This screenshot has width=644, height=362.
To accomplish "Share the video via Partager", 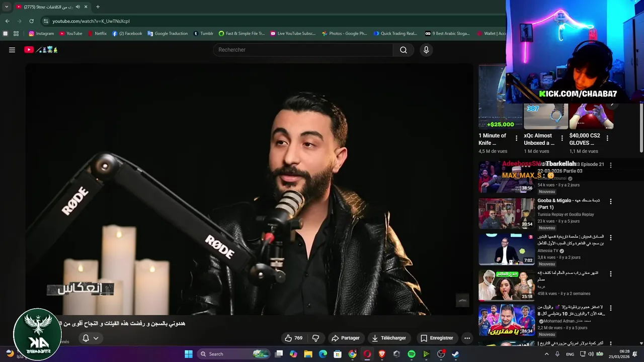I will 345,338.
